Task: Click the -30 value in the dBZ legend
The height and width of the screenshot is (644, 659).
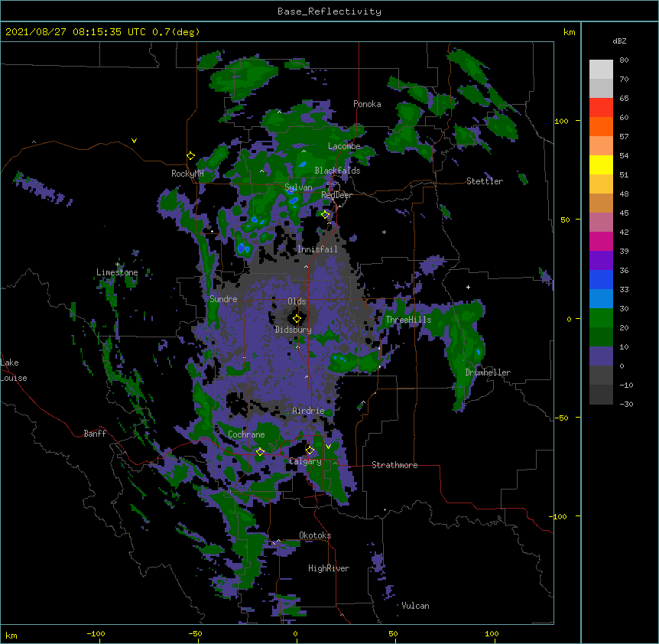Action: [626, 404]
